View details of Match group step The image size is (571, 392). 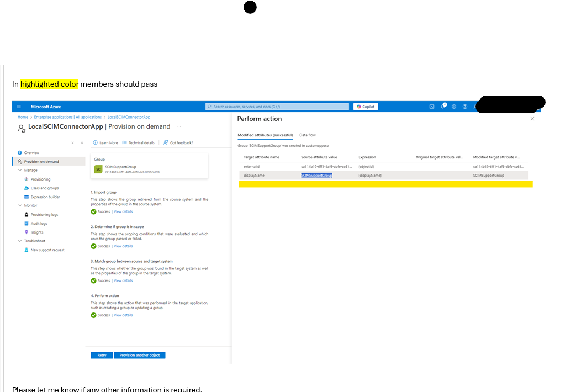click(123, 280)
